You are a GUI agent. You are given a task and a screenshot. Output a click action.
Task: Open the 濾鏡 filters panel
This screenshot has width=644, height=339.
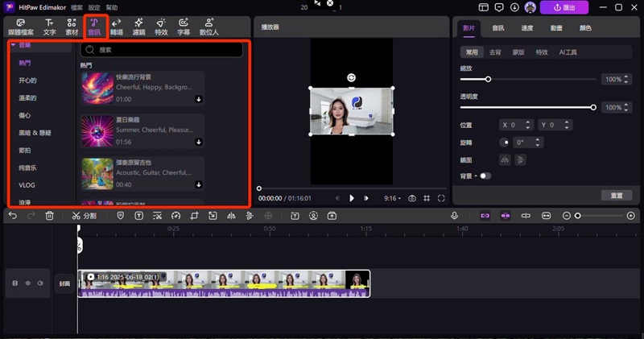pyautogui.click(x=139, y=27)
